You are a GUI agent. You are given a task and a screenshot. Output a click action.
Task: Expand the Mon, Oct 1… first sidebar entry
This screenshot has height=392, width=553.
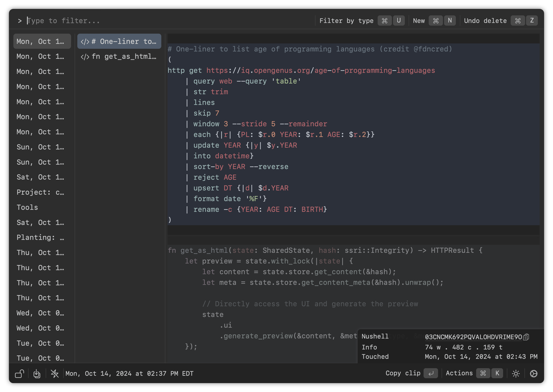42,41
